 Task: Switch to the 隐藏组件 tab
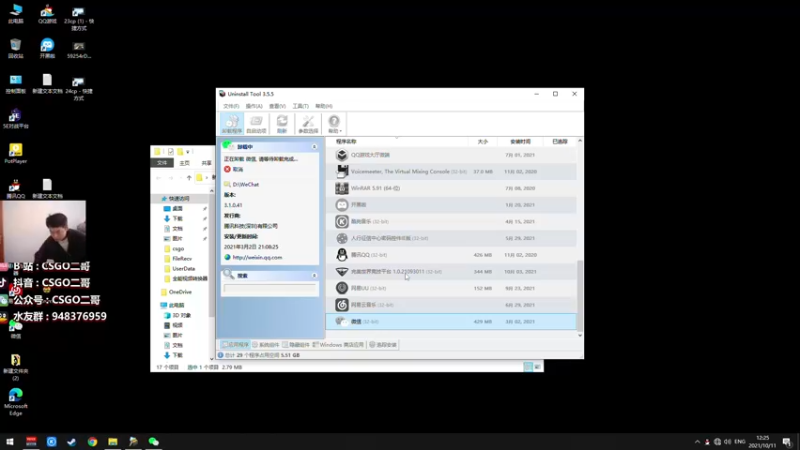[x=296, y=345]
